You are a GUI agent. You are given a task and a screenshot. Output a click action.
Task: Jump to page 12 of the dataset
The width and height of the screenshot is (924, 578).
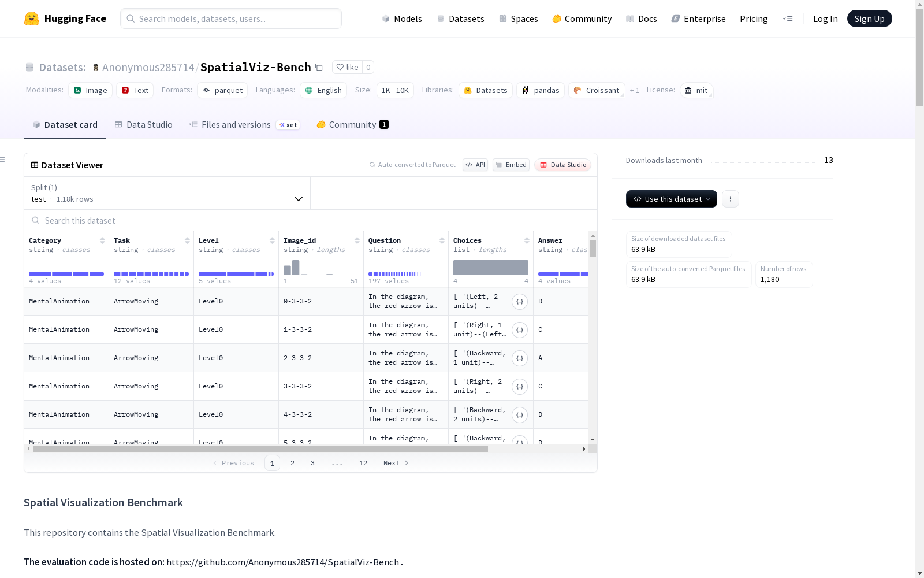click(363, 463)
